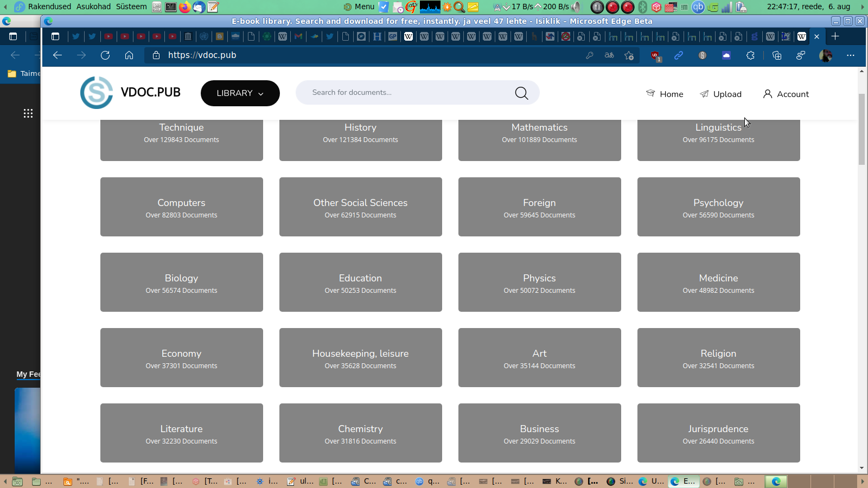Open the Edge Settings and more menu
This screenshot has height=488, width=868.
coord(851,55)
